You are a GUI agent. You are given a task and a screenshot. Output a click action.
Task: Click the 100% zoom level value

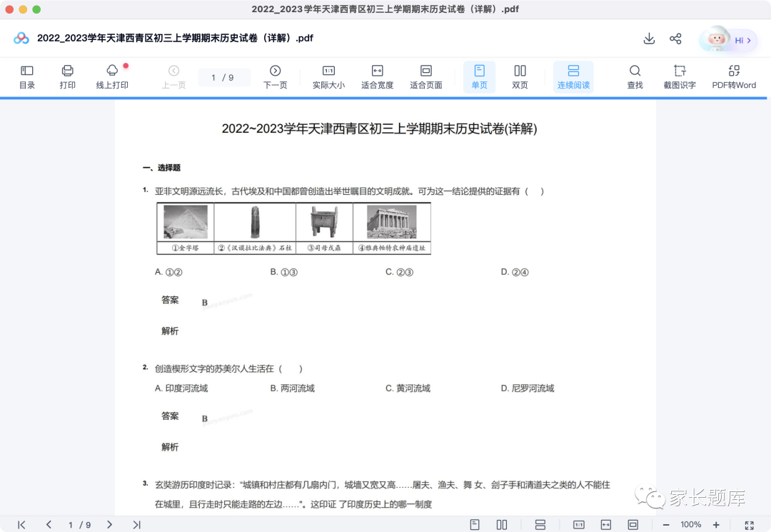[691, 525]
